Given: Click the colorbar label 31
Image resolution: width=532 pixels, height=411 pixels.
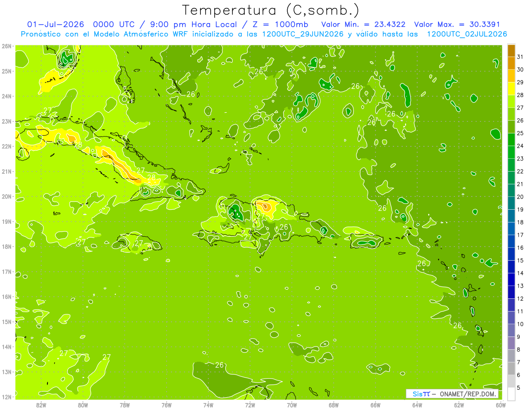Looking at the screenshot, I should (520, 57).
